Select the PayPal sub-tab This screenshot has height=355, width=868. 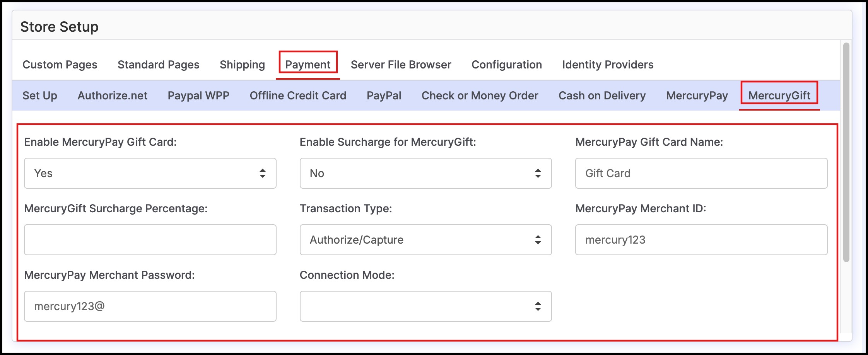[384, 96]
